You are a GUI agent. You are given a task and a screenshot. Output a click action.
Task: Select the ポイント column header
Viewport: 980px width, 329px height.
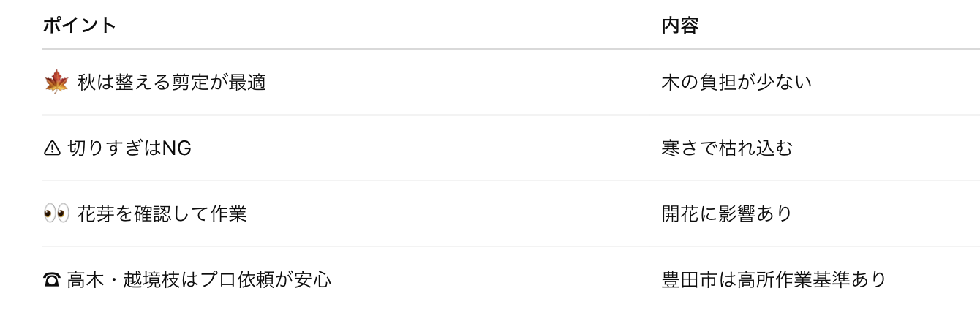pyautogui.click(x=80, y=26)
